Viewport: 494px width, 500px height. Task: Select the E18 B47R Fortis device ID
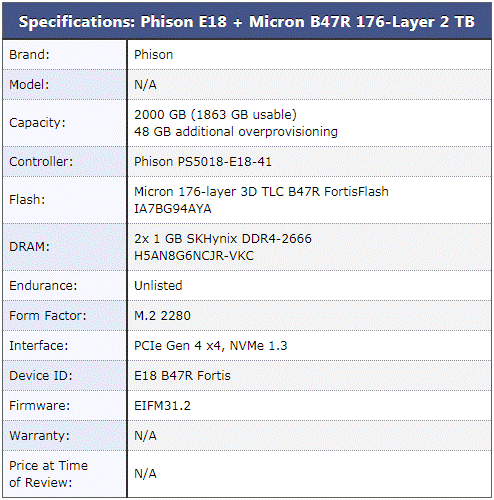point(182,376)
